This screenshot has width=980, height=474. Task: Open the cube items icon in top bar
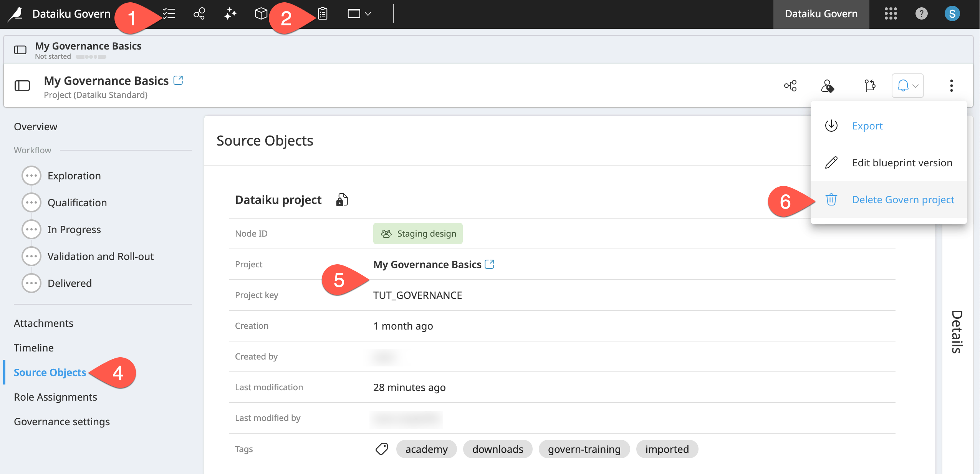(x=261, y=14)
